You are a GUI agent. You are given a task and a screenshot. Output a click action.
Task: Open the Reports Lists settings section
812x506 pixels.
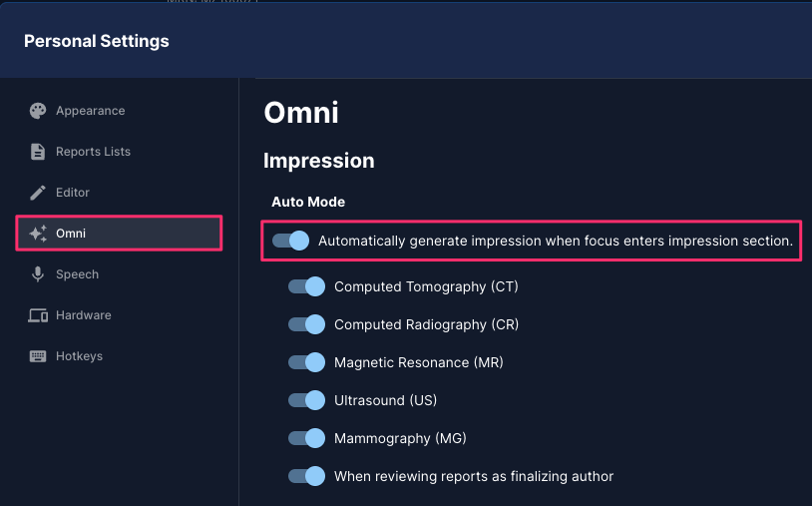(x=93, y=152)
